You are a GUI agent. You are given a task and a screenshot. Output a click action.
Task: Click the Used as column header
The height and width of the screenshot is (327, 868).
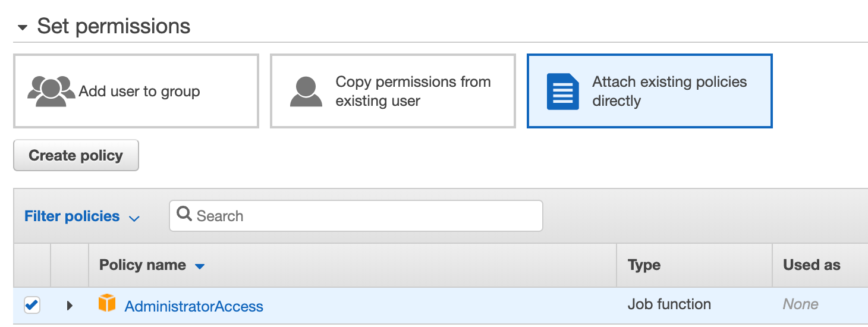(812, 265)
